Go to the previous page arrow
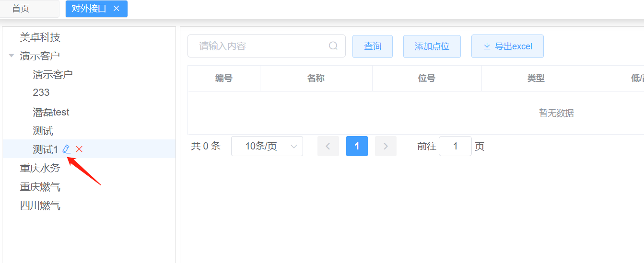Screen dimensions: 644x263 (x=328, y=146)
